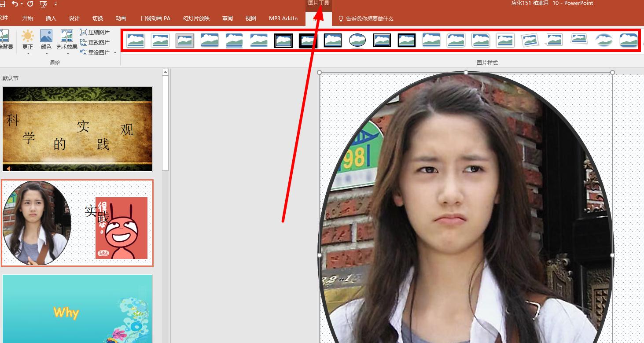Screen dimensions: 644x343
Task: Click the 告诉我你想要做什么 search box
Action: pyautogui.click(x=369, y=19)
